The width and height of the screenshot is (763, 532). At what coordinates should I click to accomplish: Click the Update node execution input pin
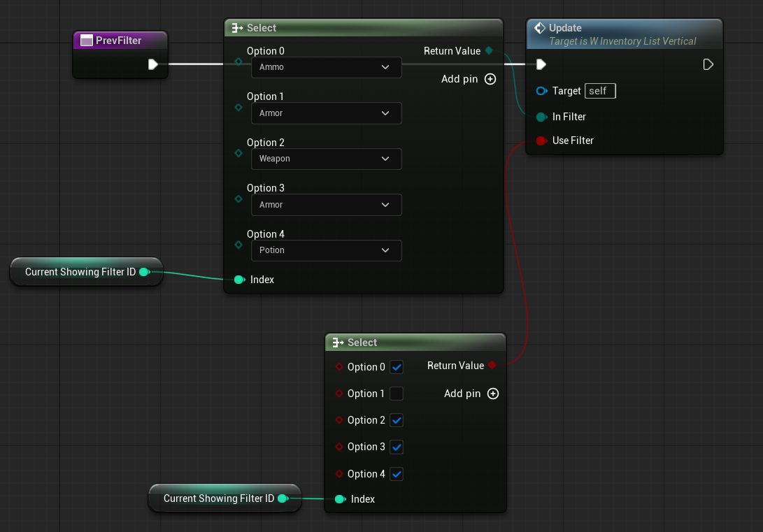pyautogui.click(x=541, y=65)
